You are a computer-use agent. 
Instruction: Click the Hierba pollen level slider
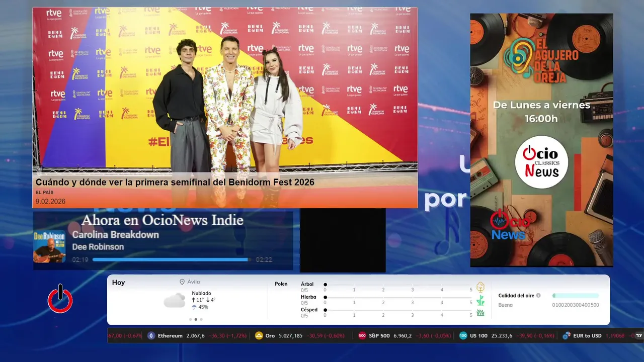(x=398, y=297)
